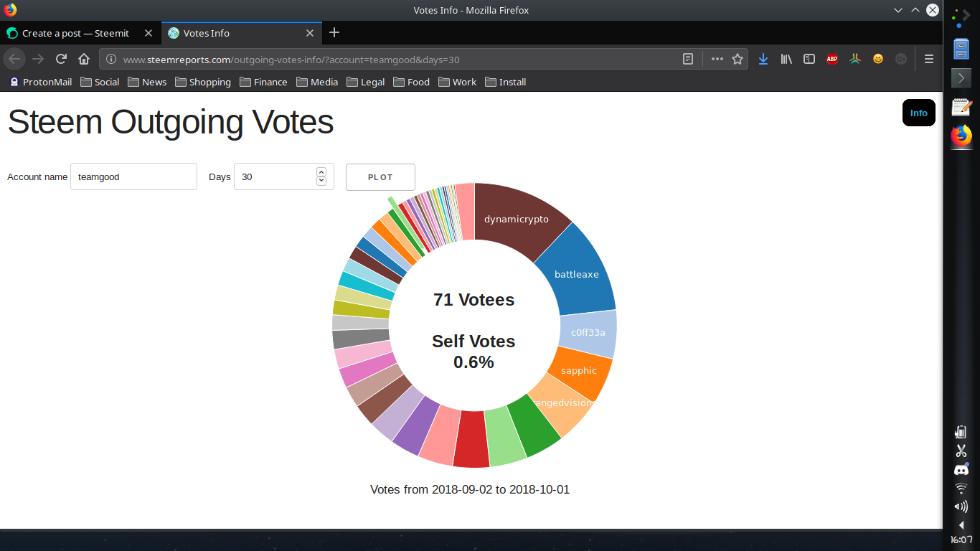Open the Firefox downloads panel
Viewport: 980px width, 551px height.
click(763, 59)
